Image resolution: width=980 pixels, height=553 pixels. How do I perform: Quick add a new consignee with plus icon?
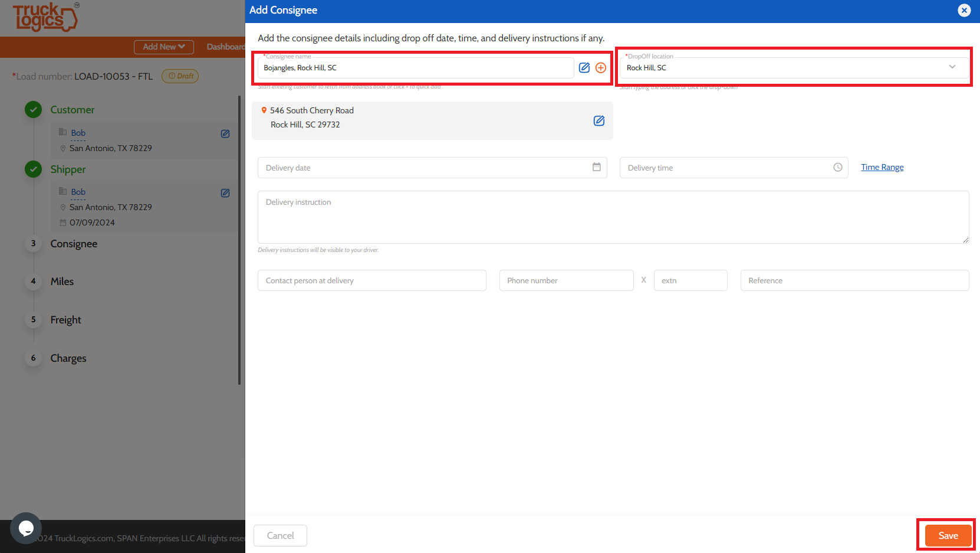pyautogui.click(x=601, y=67)
